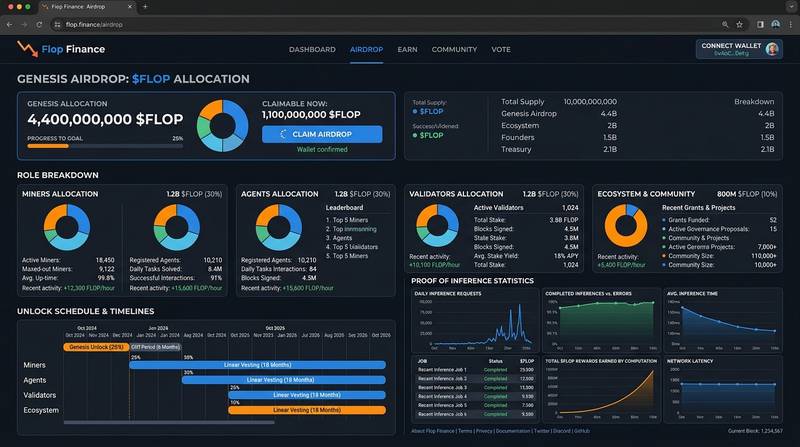Click the Progress to Goal bar
The image size is (800, 447).
(105, 146)
